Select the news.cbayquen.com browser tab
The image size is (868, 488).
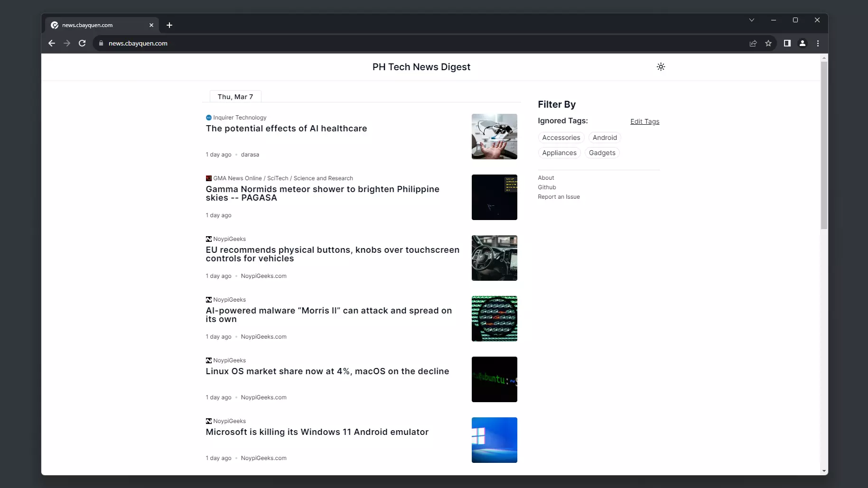click(x=102, y=25)
